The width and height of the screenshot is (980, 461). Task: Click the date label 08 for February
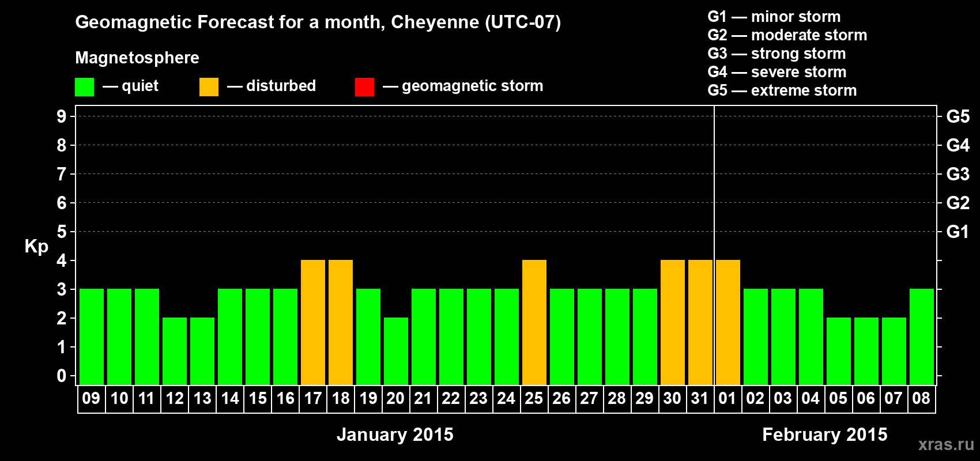tap(921, 398)
